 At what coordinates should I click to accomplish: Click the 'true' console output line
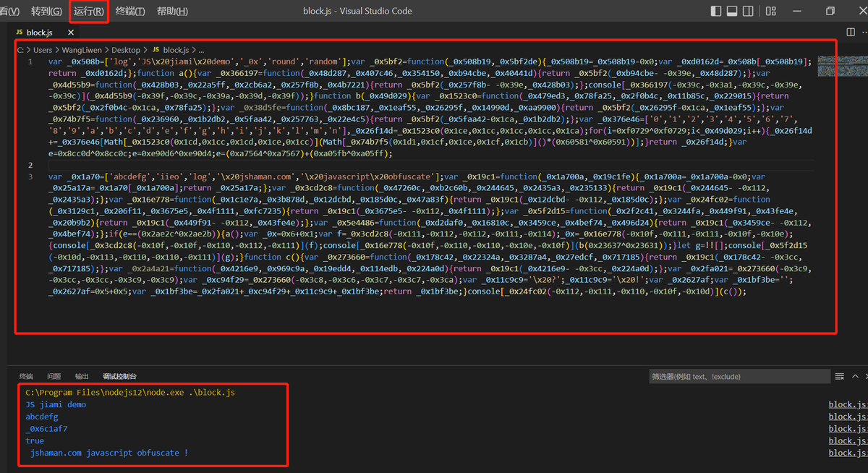click(35, 440)
